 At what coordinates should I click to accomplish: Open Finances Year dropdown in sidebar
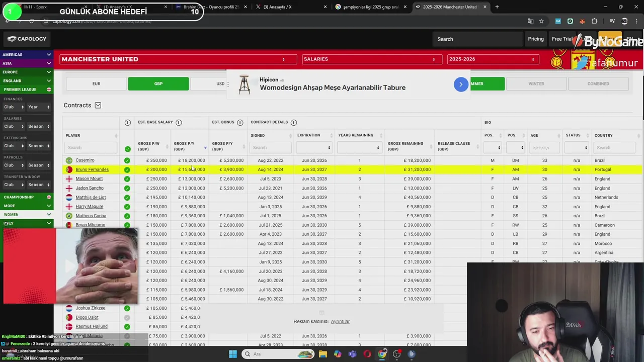[x=39, y=107]
